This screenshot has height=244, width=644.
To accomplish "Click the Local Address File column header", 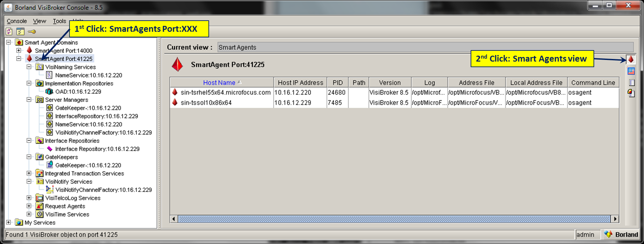I will pos(536,83).
